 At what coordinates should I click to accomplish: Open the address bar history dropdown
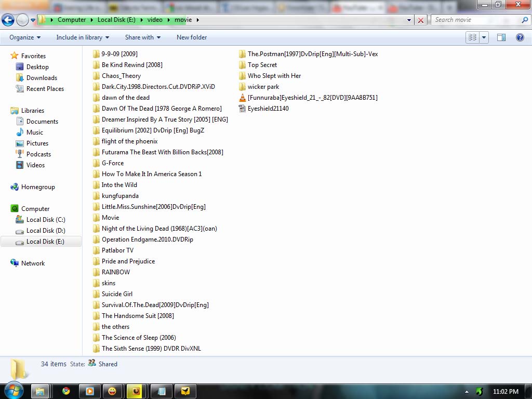point(409,20)
